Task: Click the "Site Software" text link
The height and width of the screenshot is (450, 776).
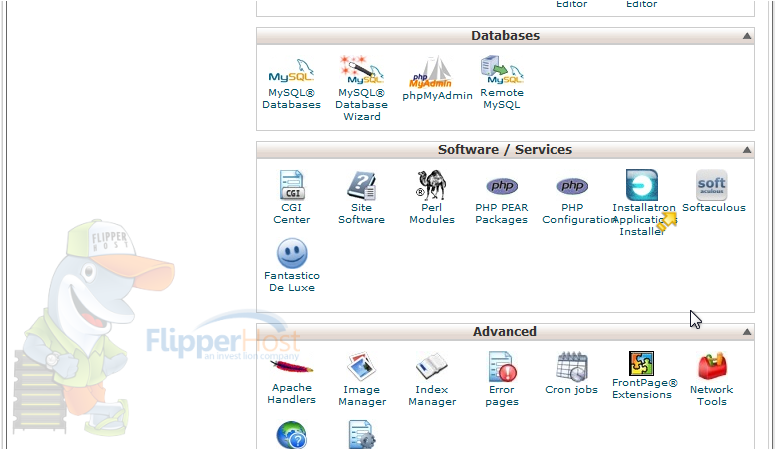Action: pyautogui.click(x=361, y=213)
